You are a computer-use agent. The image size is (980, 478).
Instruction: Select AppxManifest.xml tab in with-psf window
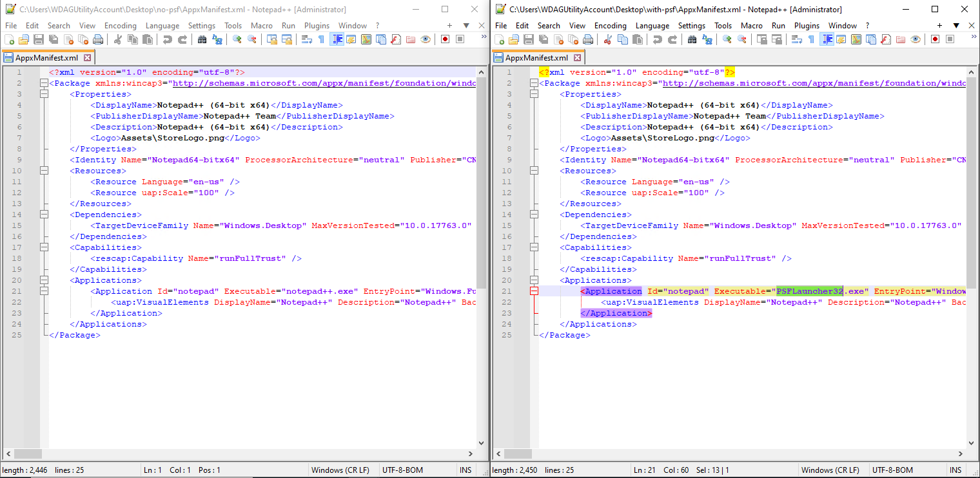point(539,57)
